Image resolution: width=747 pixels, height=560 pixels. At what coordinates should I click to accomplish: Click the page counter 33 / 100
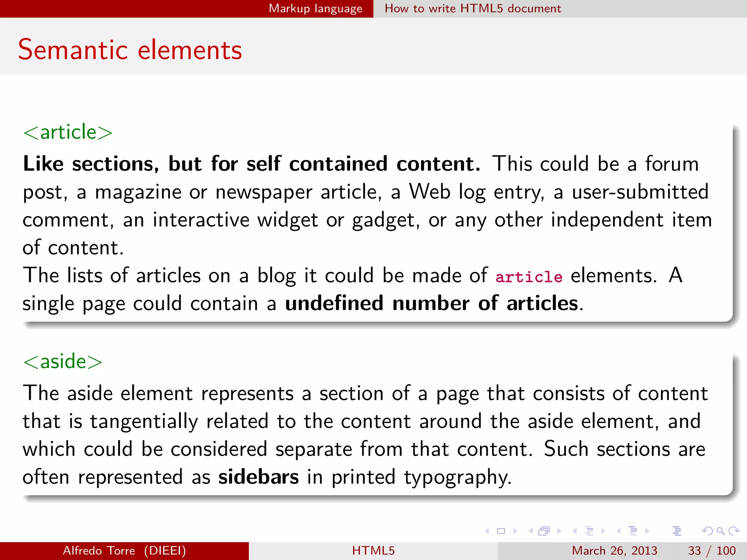tap(712, 551)
